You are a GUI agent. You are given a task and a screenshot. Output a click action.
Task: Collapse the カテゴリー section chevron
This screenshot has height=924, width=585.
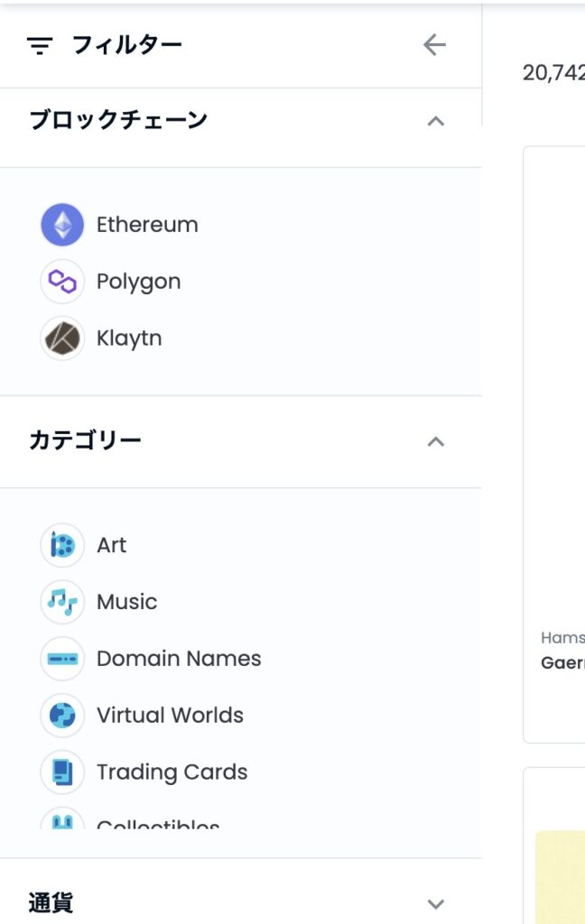pos(436,442)
